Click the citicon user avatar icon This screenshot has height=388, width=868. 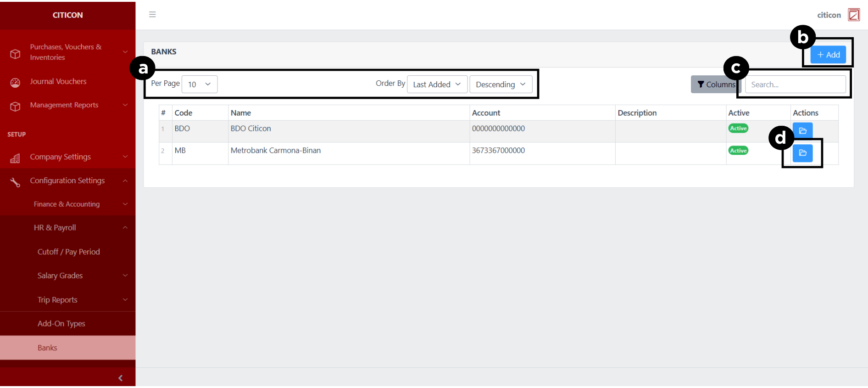(x=854, y=15)
